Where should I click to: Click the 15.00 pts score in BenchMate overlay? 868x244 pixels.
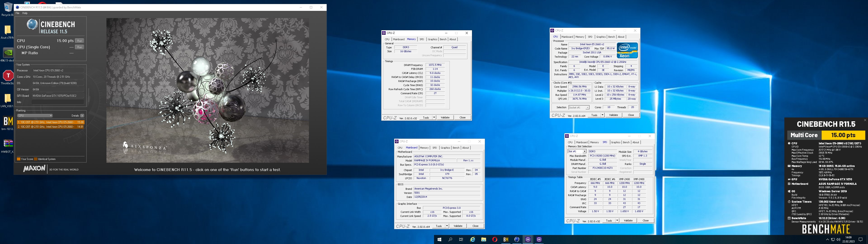point(843,135)
